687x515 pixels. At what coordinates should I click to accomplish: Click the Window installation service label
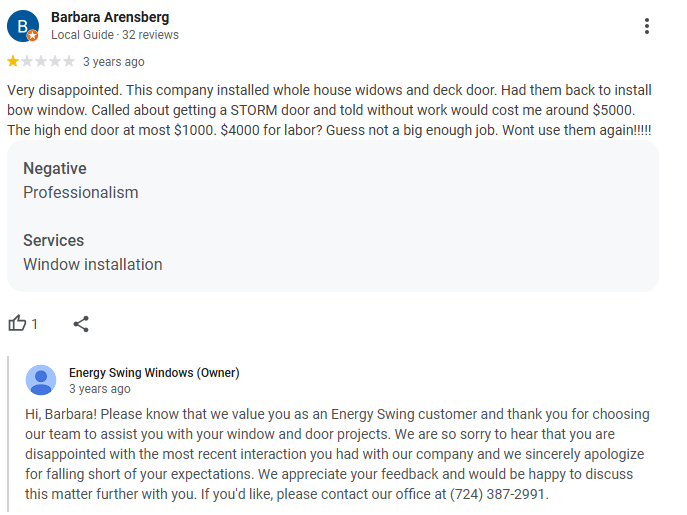click(x=93, y=264)
